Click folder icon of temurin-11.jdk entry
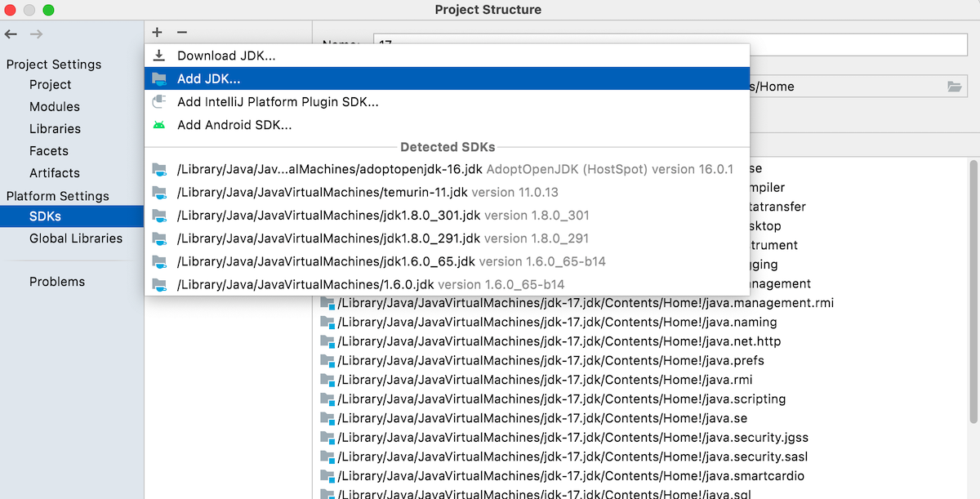Viewport: 980px width, 499px height. point(159,192)
